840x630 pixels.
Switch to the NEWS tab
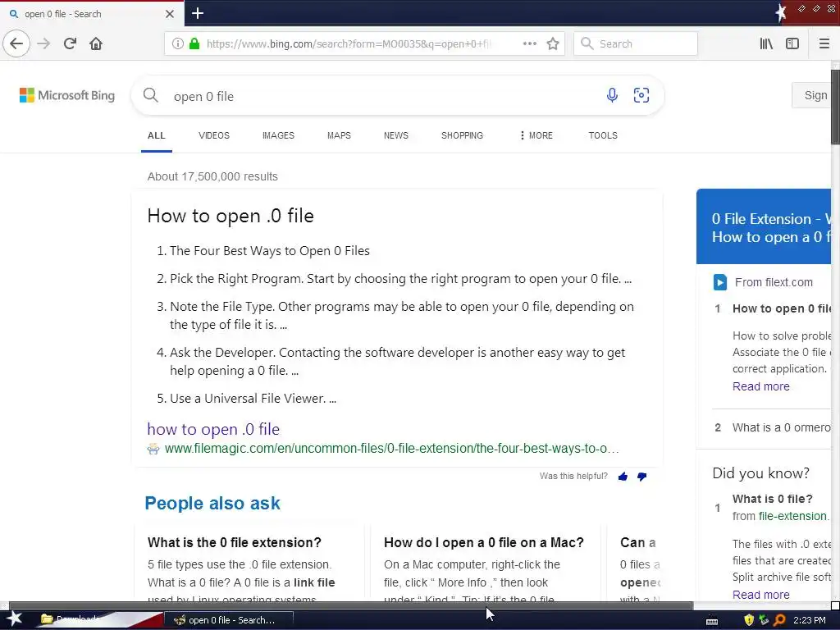(396, 135)
